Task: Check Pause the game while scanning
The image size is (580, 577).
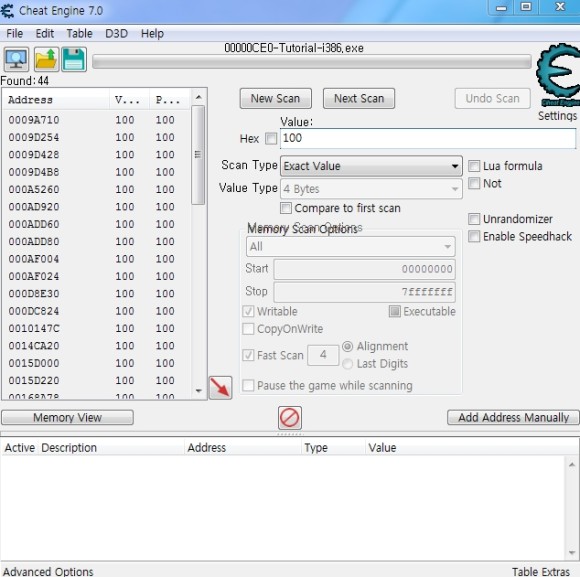Action: 248,386
